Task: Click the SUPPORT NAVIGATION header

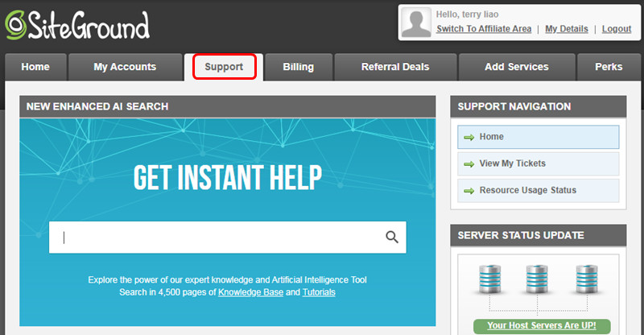Action: click(539, 106)
